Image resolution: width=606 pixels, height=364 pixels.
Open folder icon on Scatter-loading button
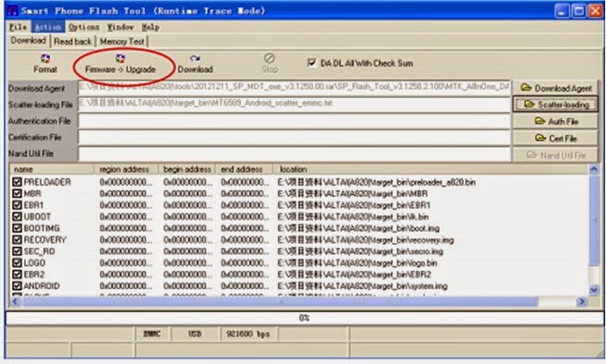[529, 104]
